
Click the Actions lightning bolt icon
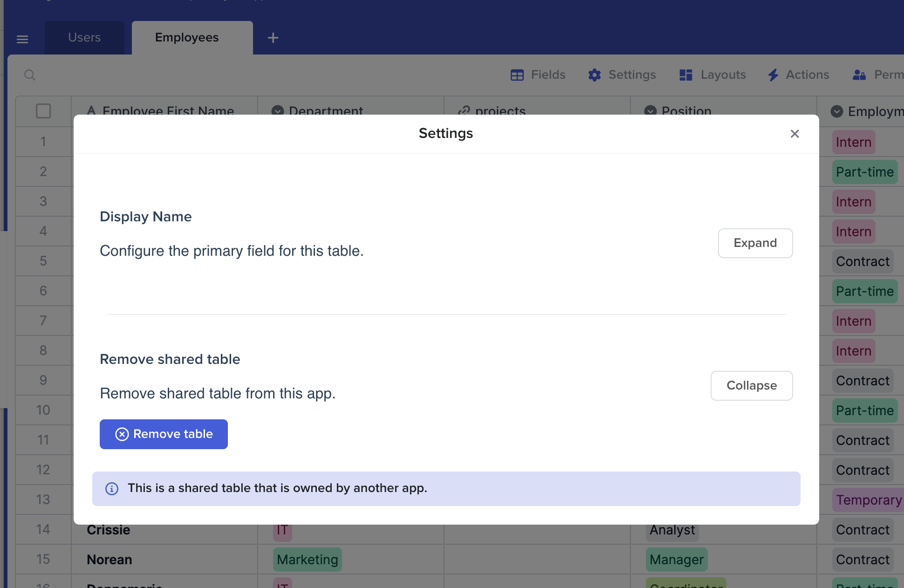pyautogui.click(x=773, y=75)
